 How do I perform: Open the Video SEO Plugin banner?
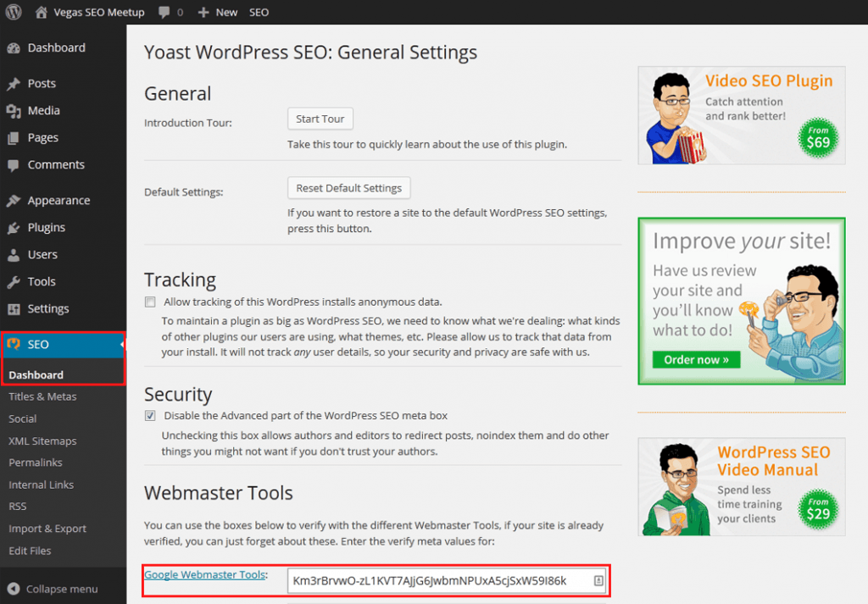point(742,115)
